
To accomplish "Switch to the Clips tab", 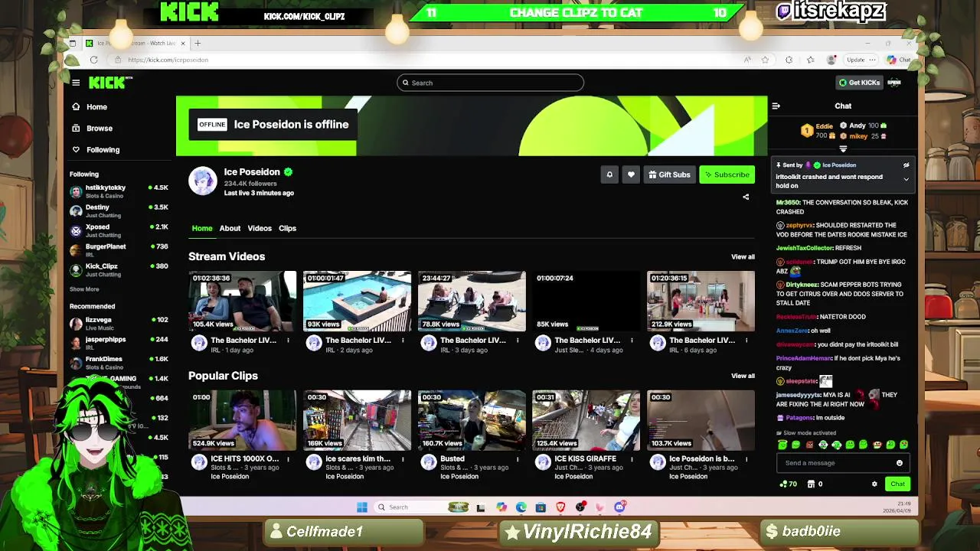I will 287,228.
